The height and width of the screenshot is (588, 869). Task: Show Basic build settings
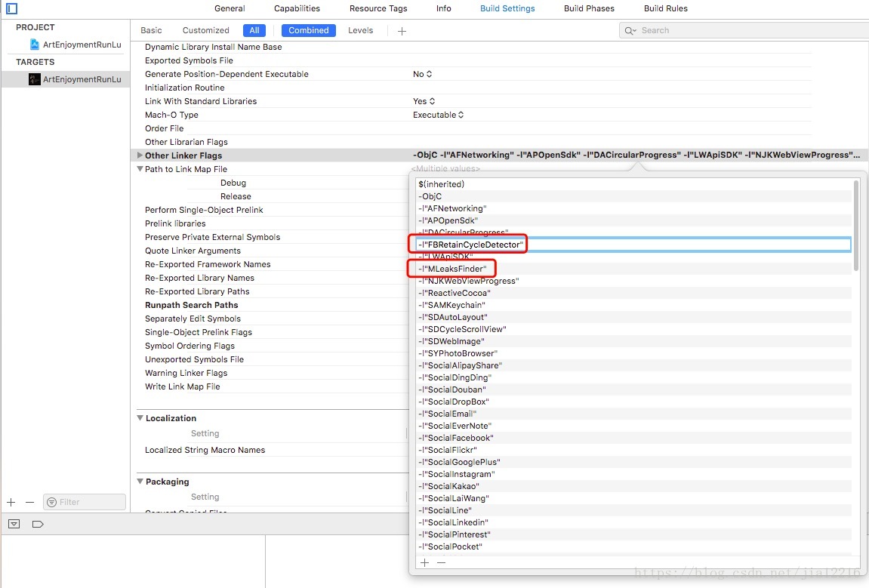[151, 30]
